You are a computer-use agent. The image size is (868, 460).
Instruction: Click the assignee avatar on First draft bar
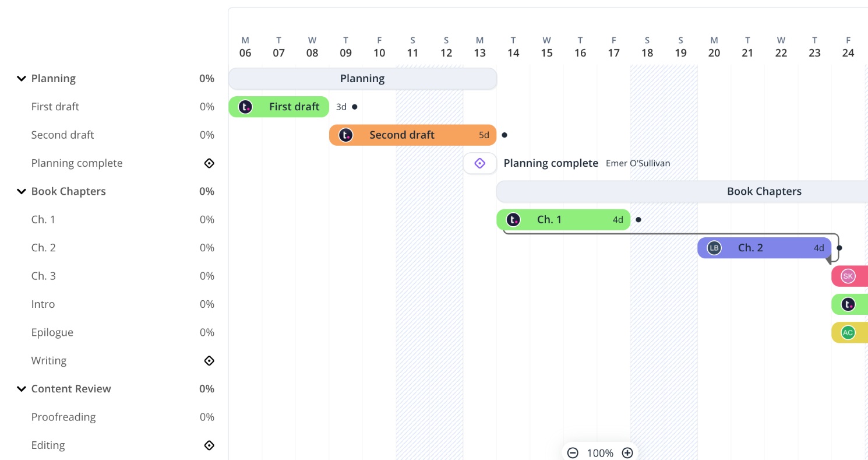246,107
